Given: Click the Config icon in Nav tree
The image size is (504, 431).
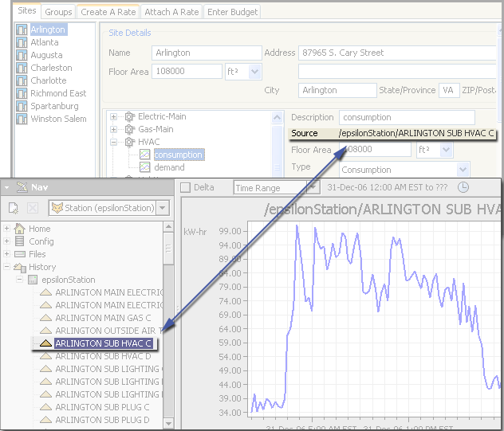Looking at the screenshot, I should [20, 241].
